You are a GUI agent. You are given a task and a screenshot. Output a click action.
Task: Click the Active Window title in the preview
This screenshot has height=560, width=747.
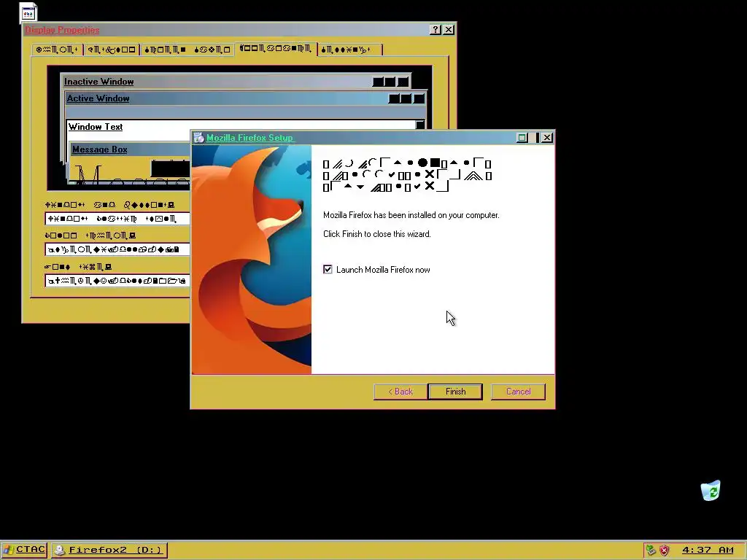tap(98, 98)
